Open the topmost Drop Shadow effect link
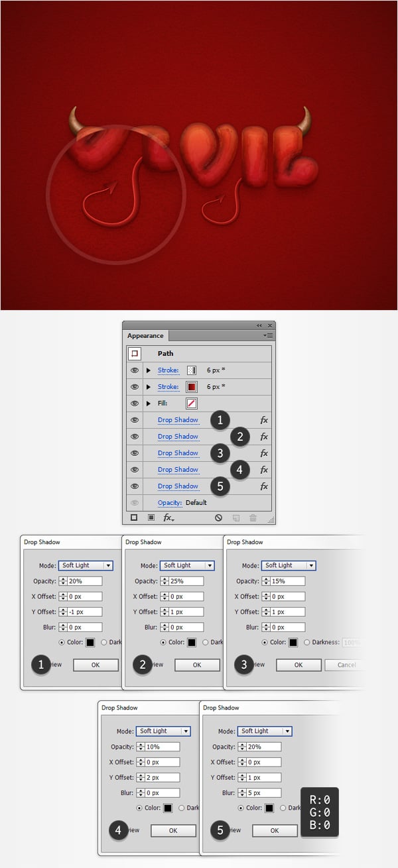 [178, 420]
